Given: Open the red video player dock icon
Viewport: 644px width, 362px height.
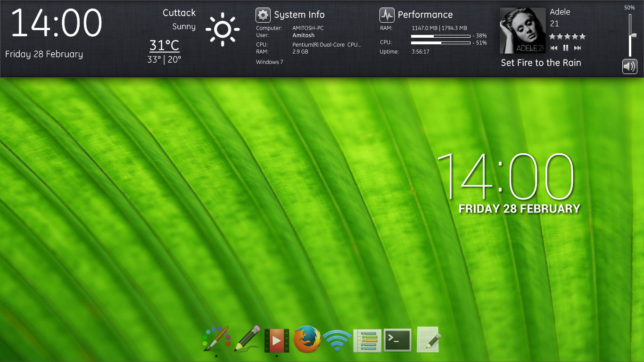Looking at the screenshot, I should [277, 340].
